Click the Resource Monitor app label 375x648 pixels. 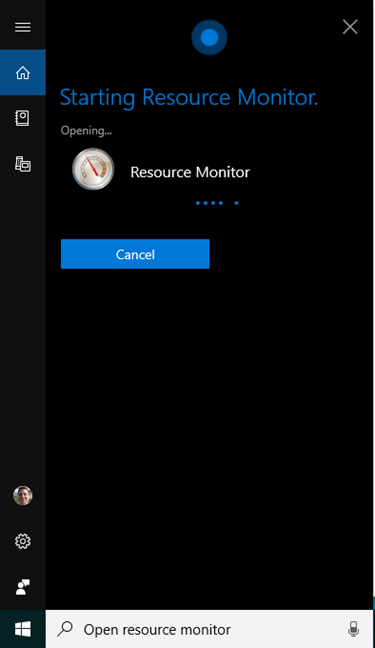coord(190,172)
